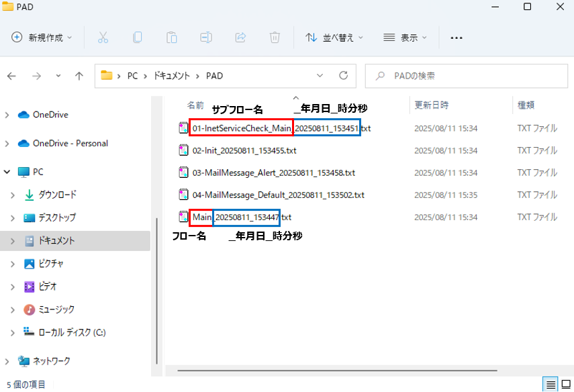Viewport: 574px width, 392px height.
Task: Click the Delete trash can icon
Action: [x=275, y=38]
